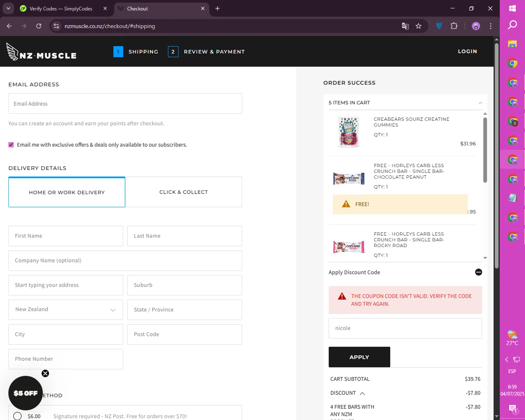Click the First Name field

(66, 236)
